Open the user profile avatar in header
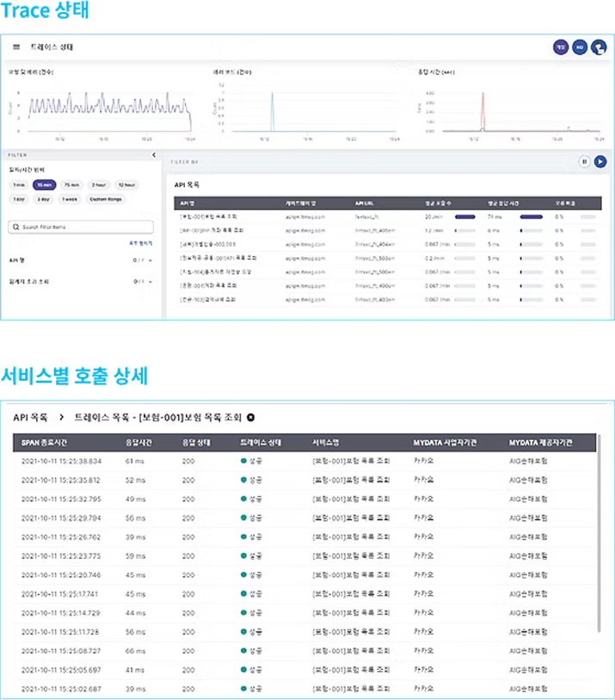Image resolution: width=615 pixels, height=700 pixels. 599,47
